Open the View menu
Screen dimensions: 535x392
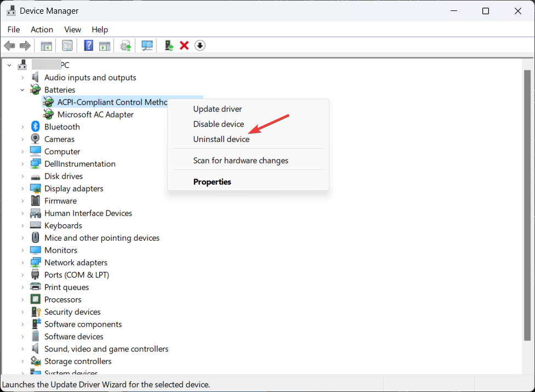click(72, 30)
